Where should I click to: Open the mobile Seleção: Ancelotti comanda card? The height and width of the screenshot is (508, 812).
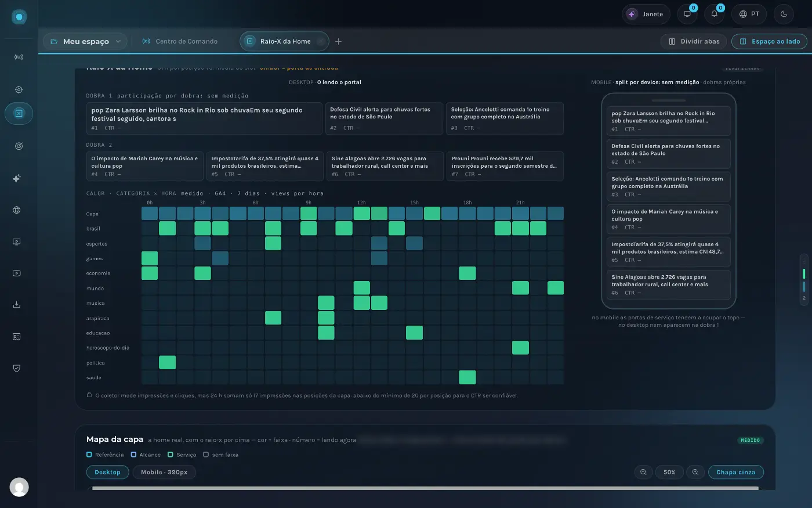coord(668,186)
